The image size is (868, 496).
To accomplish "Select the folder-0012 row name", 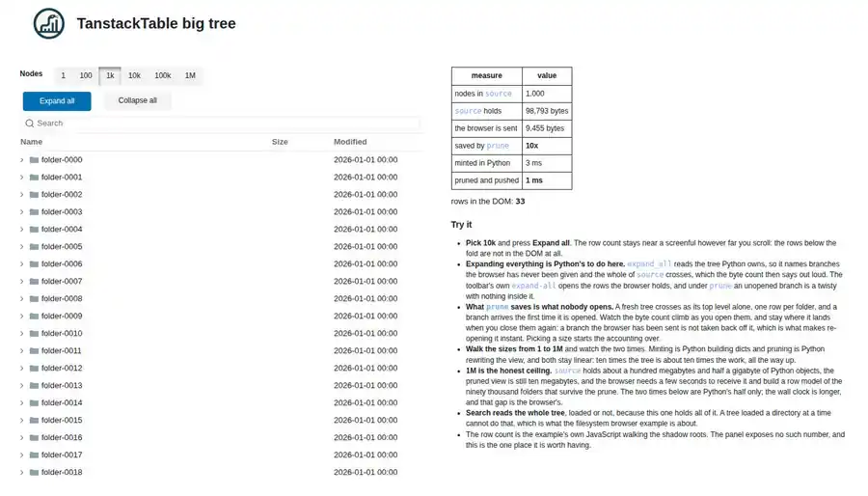I will click(x=62, y=368).
